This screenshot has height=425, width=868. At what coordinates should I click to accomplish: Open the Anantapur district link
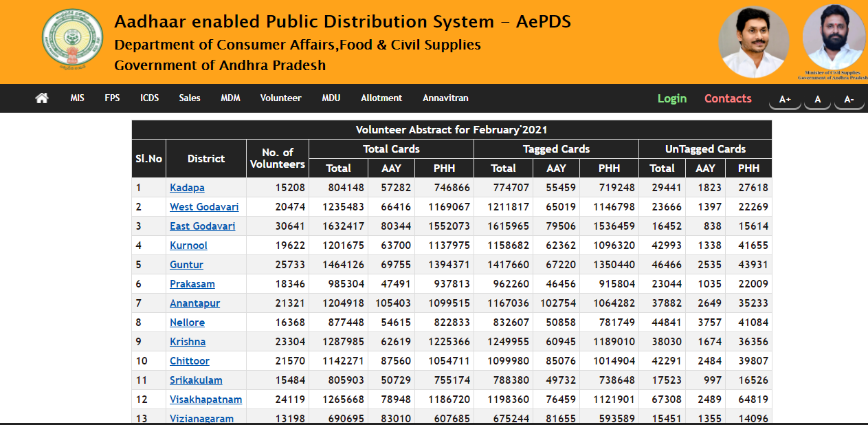tap(195, 303)
